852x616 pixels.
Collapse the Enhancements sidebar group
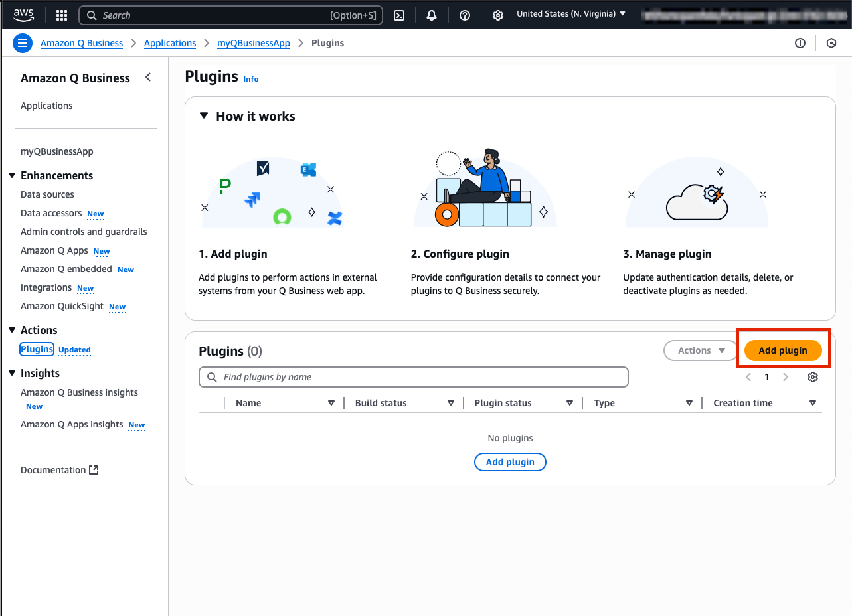[x=12, y=175]
